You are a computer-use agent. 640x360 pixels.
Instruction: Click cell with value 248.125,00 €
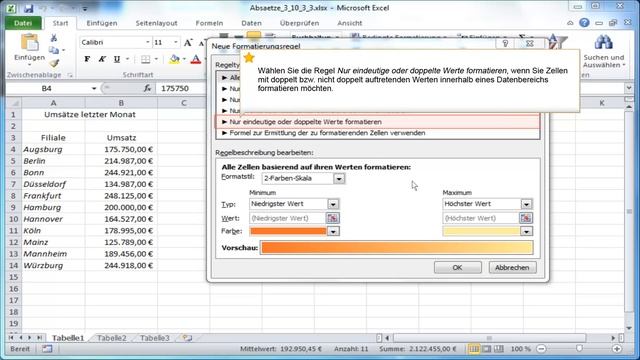point(121,196)
